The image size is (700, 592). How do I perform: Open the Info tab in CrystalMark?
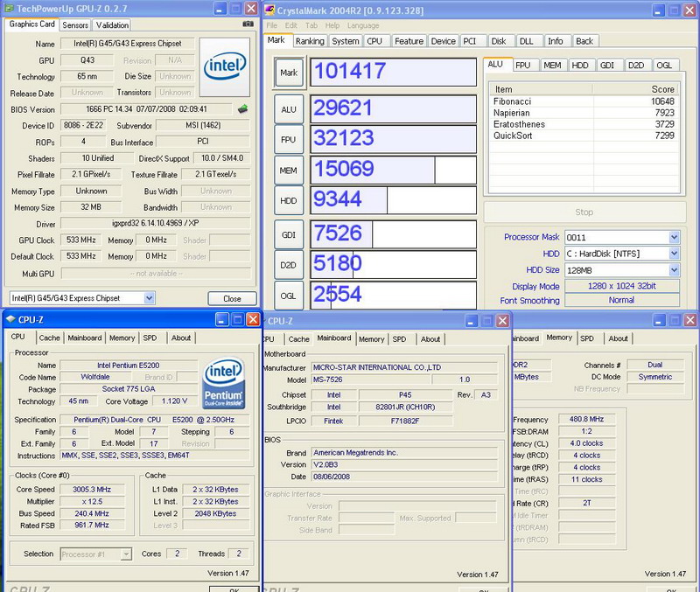[x=556, y=41]
